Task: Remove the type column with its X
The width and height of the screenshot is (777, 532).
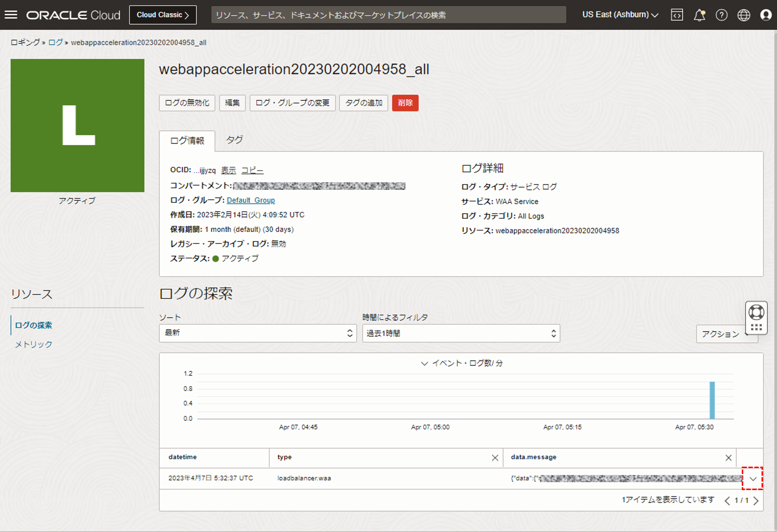Action: (495, 458)
